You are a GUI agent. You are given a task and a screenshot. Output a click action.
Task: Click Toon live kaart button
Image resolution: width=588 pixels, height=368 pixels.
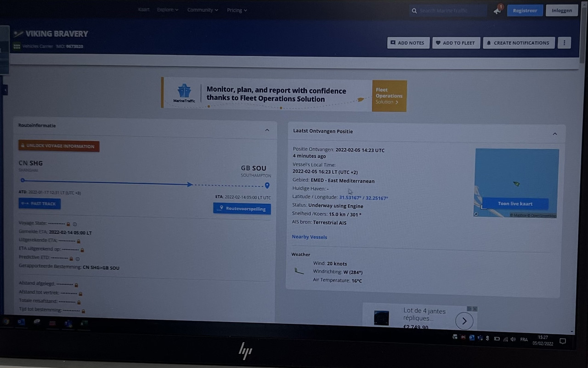(515, 204)
